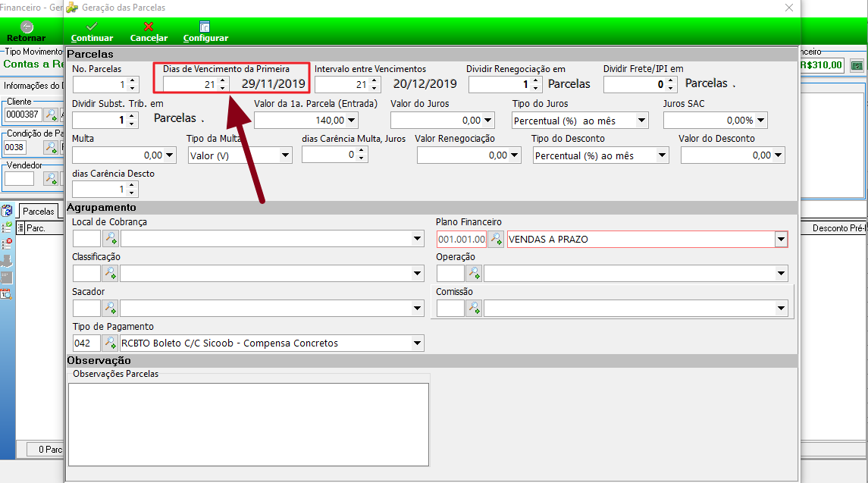Decrease Dias de Vencimento da Primeira

point(223,88)
